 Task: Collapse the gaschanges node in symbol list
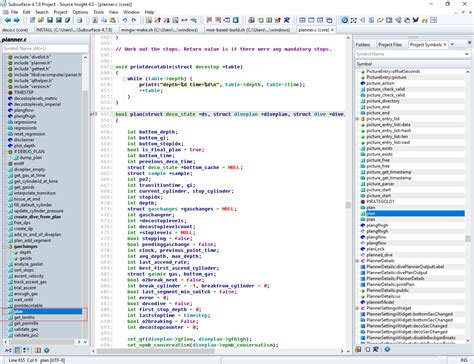pos(5,246)
